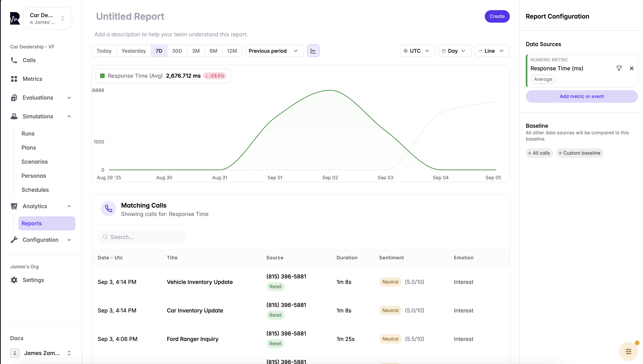Image resolution: width=643 pixels, height=364 pixels.
Task: Open the floating settings sliders icon
Action: [x=629, y=351]
